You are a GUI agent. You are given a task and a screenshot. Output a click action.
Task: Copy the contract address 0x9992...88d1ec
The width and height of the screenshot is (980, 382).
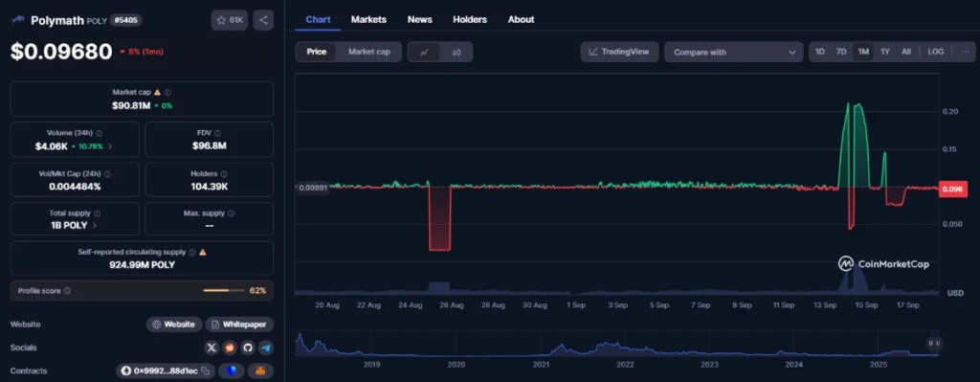click(x=205, y=371)
